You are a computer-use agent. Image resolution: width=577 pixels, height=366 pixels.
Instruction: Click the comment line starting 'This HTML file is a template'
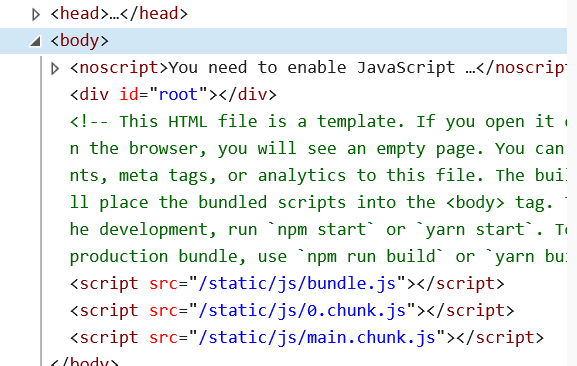coord(318,122)
